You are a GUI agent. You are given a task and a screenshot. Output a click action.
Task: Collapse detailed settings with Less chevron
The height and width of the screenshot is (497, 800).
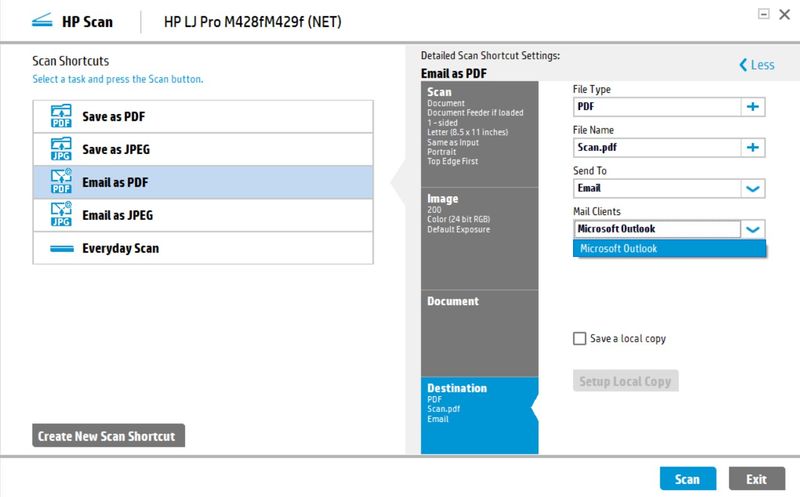pos(757,65)
